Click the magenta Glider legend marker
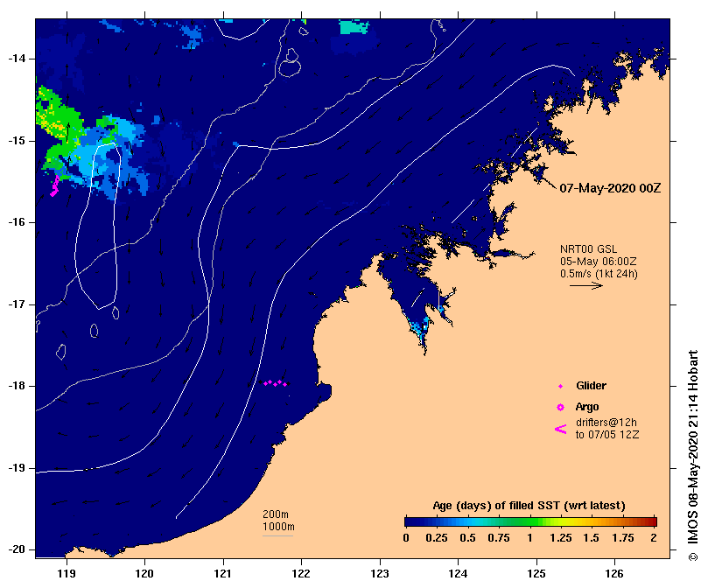The width and height of the screenshot is (708, 588). [560, 386]
